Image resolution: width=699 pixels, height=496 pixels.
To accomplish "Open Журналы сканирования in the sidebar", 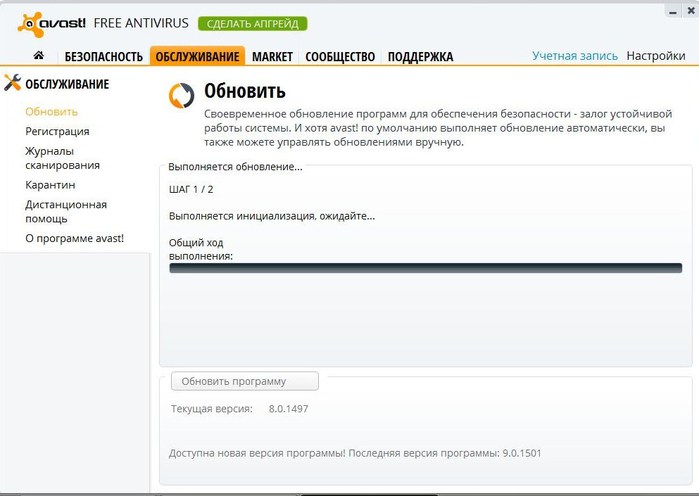I will click(x=62, y=158).
